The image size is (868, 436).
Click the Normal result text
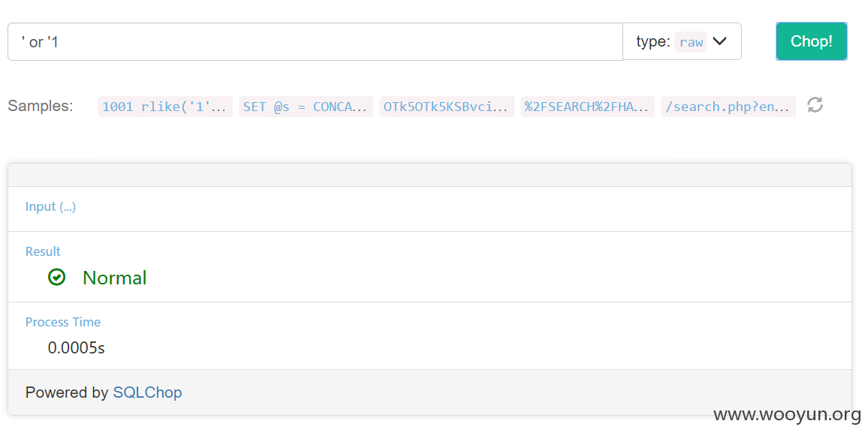tap(115, 278)
